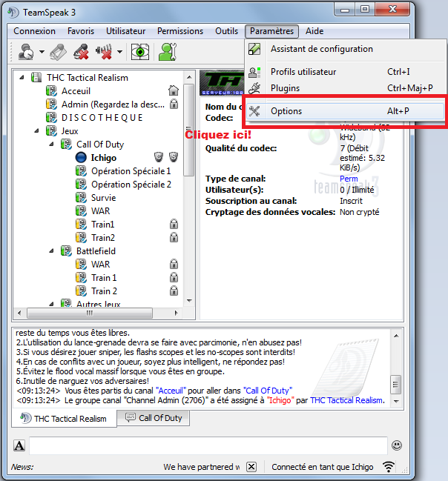Click the home icon beside Acceuil
Screen dimensions: 448x481
click(174, 90)
